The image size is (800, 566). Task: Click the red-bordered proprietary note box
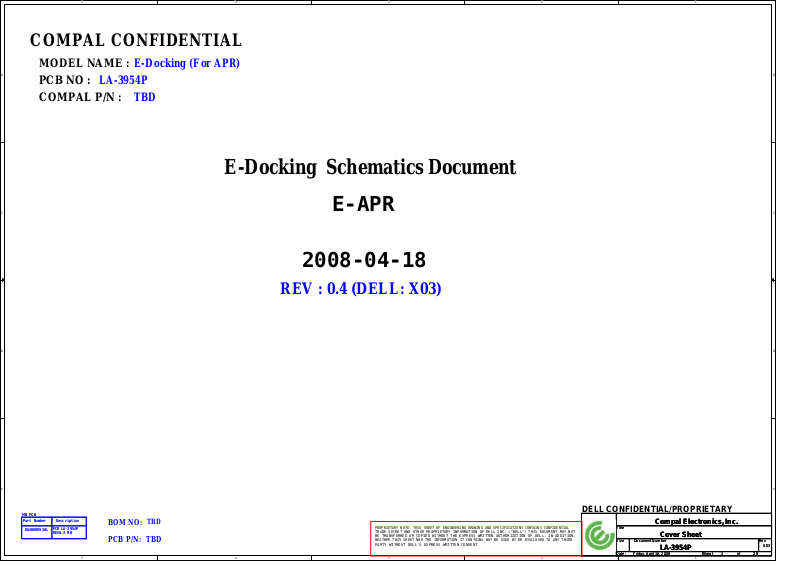click(x=476, y=538)
